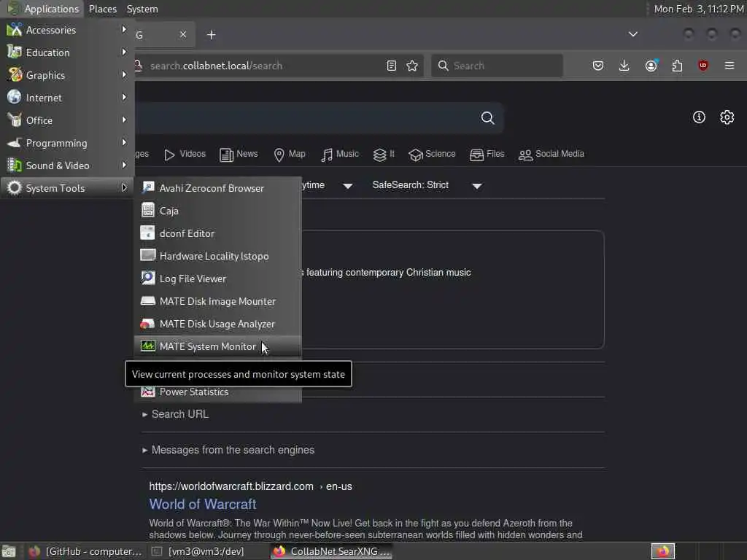Switch to the Music category

pyautogui.click(x=340, y=155)
